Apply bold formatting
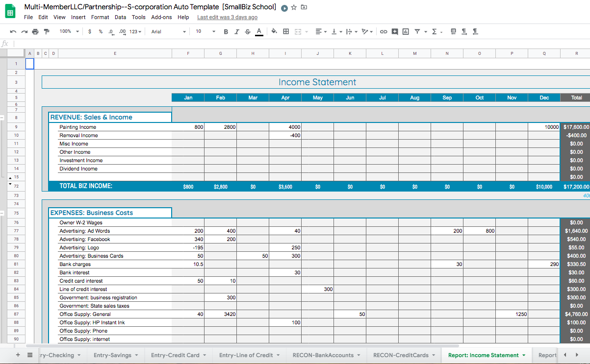Image resolution: width=590 pixels, height=364 pixels. [226, 31]
